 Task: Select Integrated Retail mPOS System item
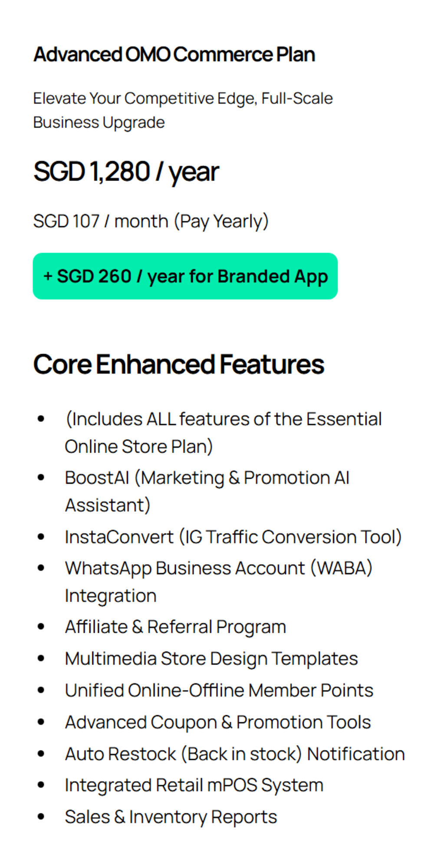point(194,785)
